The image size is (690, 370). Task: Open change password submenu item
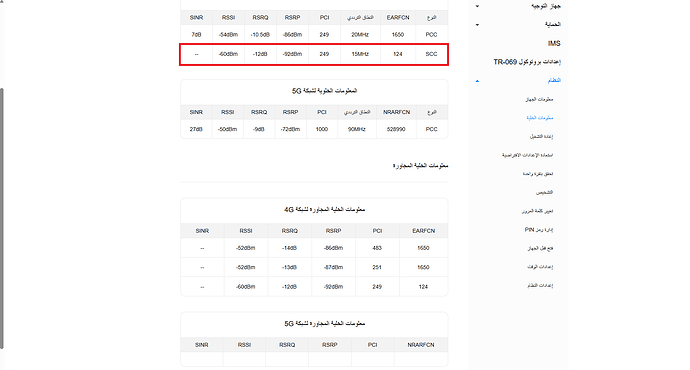(x=537, y=211)
